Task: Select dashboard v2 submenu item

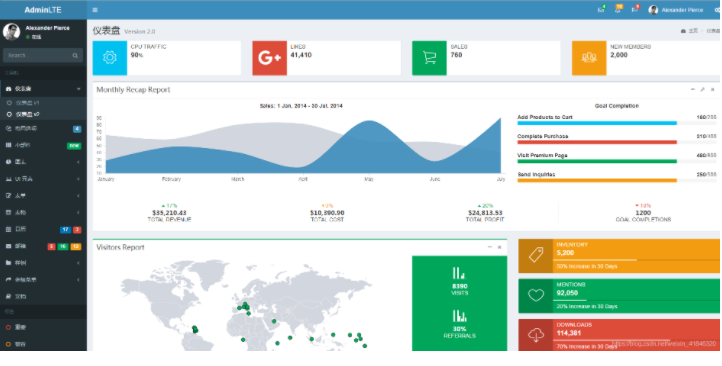Action: pos(43,114)
